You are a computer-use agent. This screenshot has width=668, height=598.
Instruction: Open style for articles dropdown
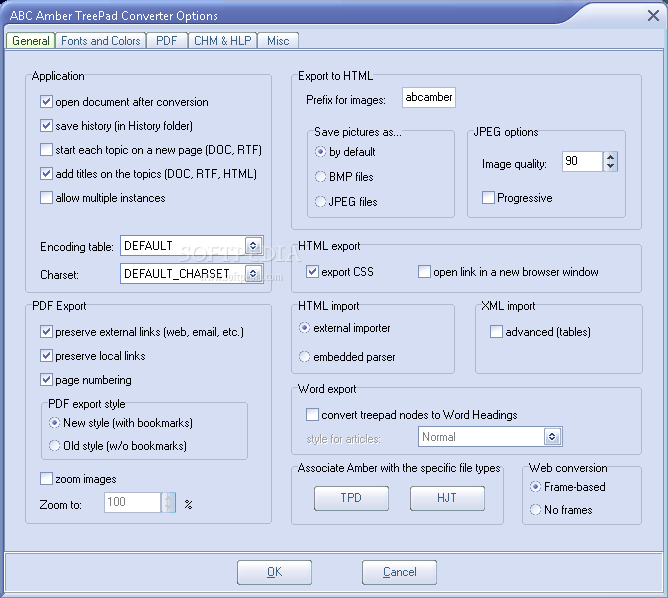[x=552, y=437]
